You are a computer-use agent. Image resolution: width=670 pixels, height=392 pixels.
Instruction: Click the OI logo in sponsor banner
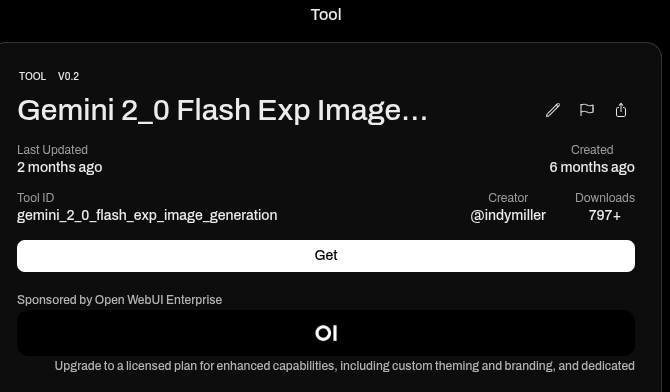(x=326, y=333)
